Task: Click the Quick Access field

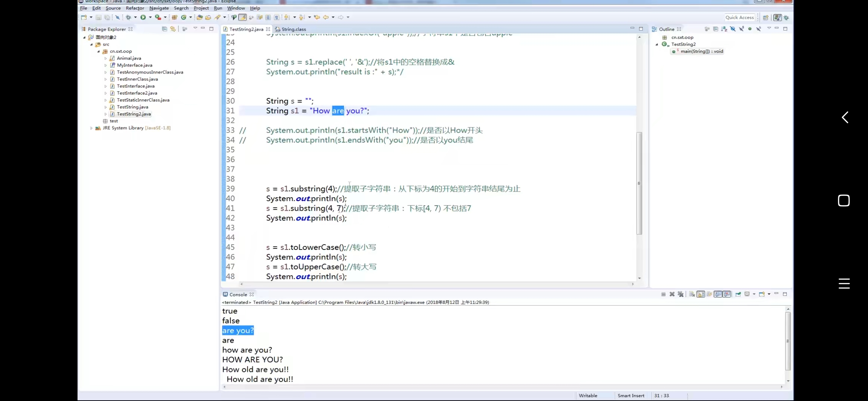Action: pos(739,17)
